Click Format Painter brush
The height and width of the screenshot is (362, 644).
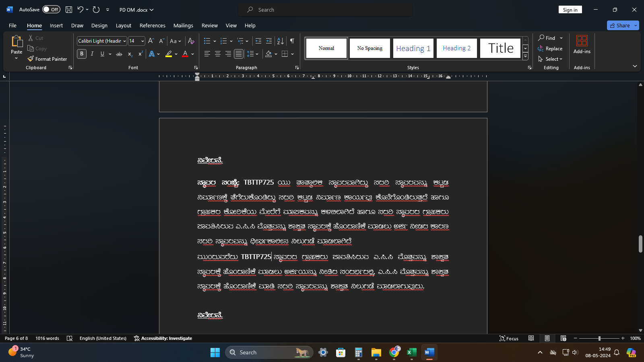(x=47, y=59)
